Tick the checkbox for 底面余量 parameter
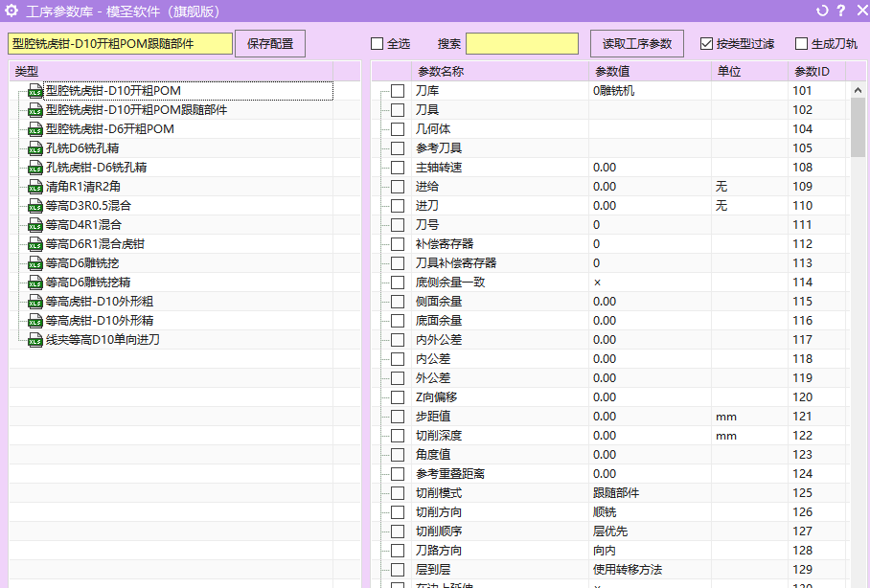The width and height of the screenshot is (870, 588). pyautogui.click(x=398, y=321)
